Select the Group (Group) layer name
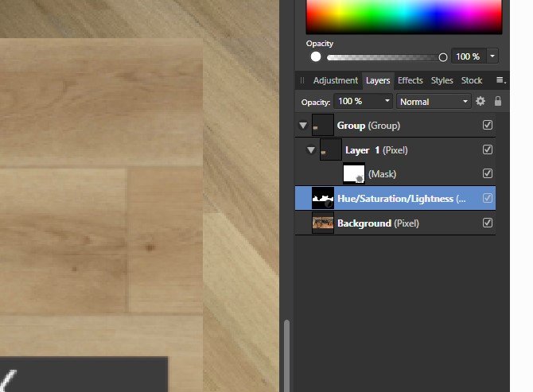 coord(368,126)
